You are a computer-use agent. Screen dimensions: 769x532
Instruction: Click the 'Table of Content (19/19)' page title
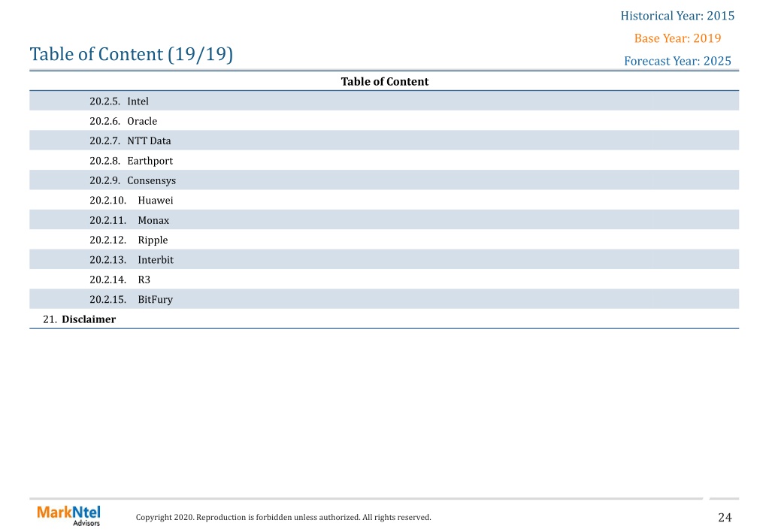(x=132, y=54)
